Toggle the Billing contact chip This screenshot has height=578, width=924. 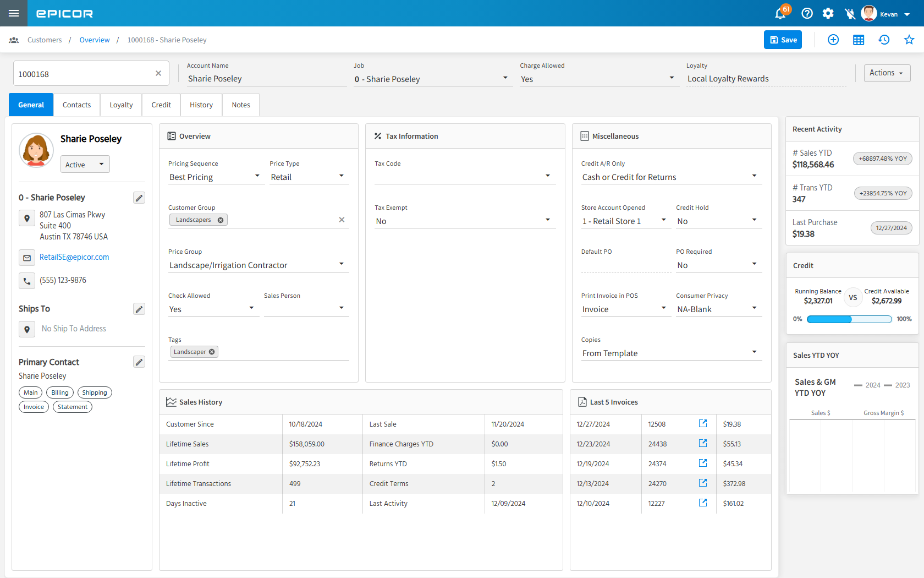point(60,392)
